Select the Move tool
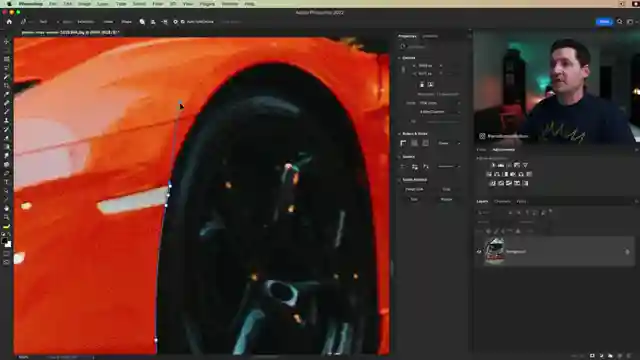Image resolution: width=640 pixels, height=360 pixels. 7,42
